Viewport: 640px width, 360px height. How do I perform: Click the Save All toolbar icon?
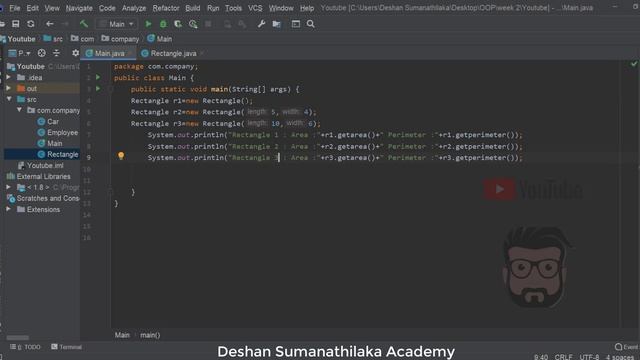[x=16, y=24]
